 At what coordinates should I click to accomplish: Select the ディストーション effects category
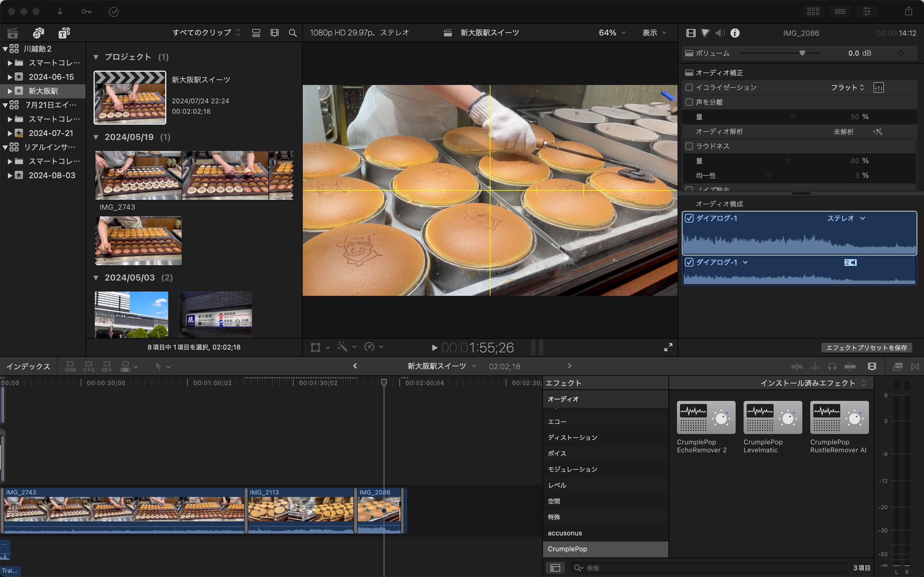tap(572, 437)
